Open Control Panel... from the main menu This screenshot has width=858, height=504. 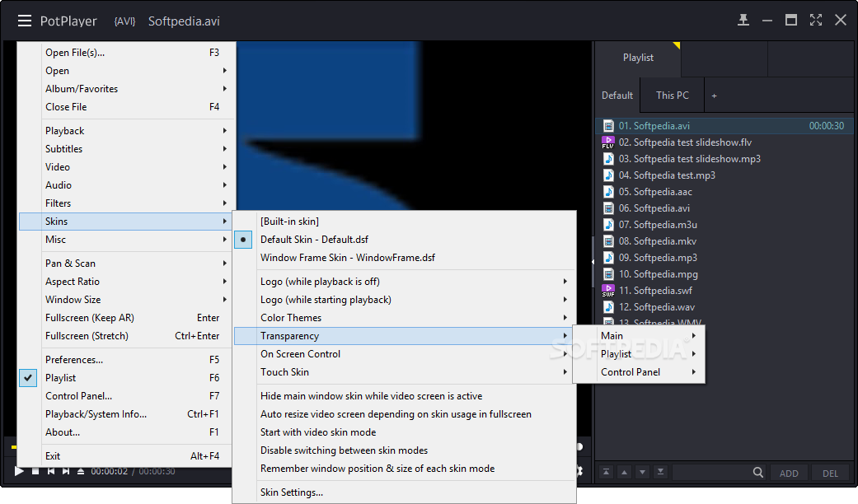coord(127,396)
